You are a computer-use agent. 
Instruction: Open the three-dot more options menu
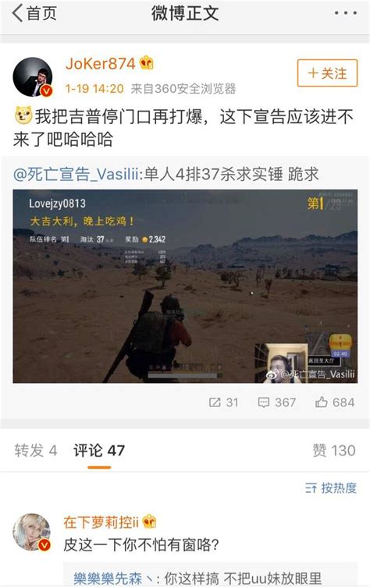(x=346, y=13)
